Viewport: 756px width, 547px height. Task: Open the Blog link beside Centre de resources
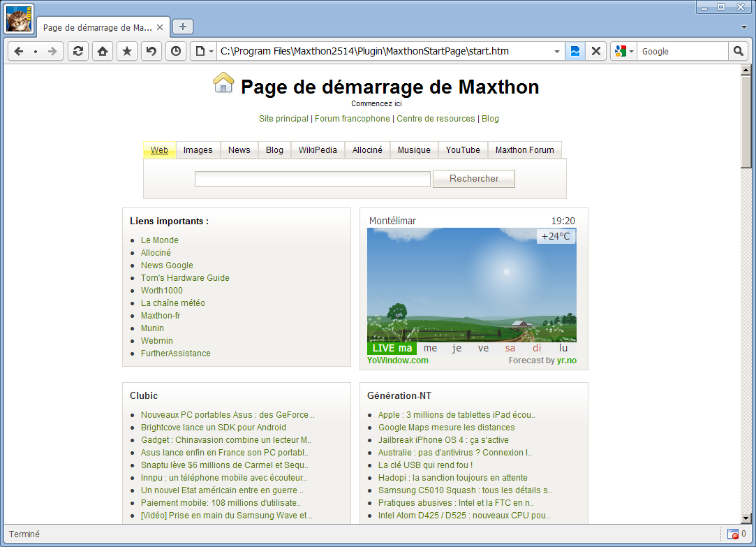tap(490, 119)
